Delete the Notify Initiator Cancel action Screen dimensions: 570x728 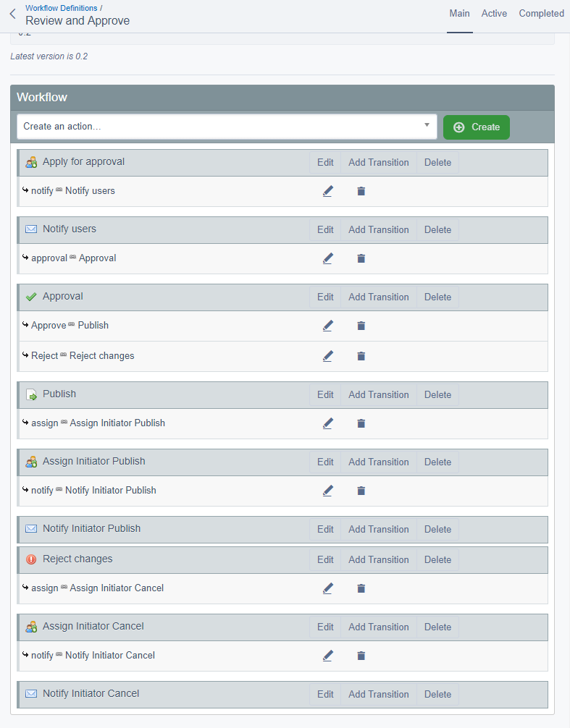tap(437, 695)
